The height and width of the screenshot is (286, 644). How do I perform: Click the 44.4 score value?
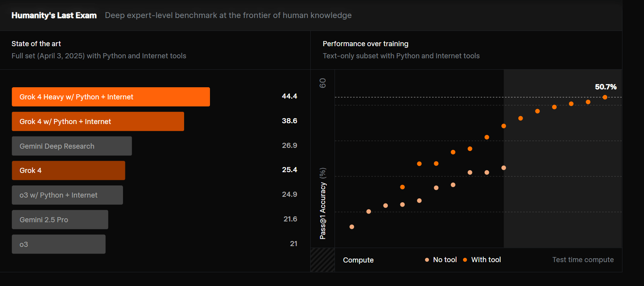(x=289, y=96)
